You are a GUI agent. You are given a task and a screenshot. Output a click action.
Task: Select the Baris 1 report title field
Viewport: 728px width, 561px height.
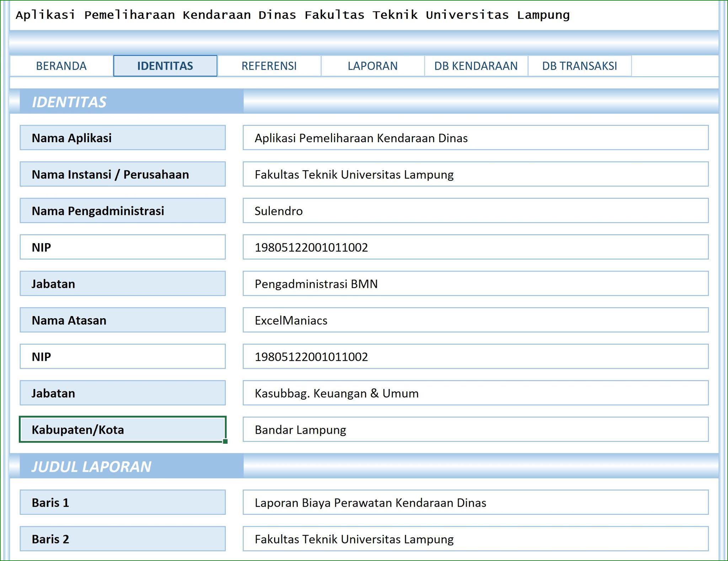475,503
